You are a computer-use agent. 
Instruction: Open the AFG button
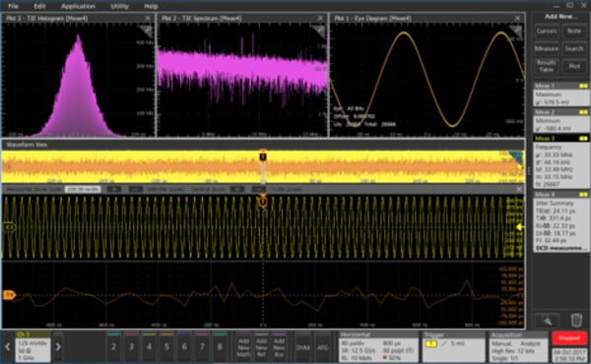tap(323, 346)
